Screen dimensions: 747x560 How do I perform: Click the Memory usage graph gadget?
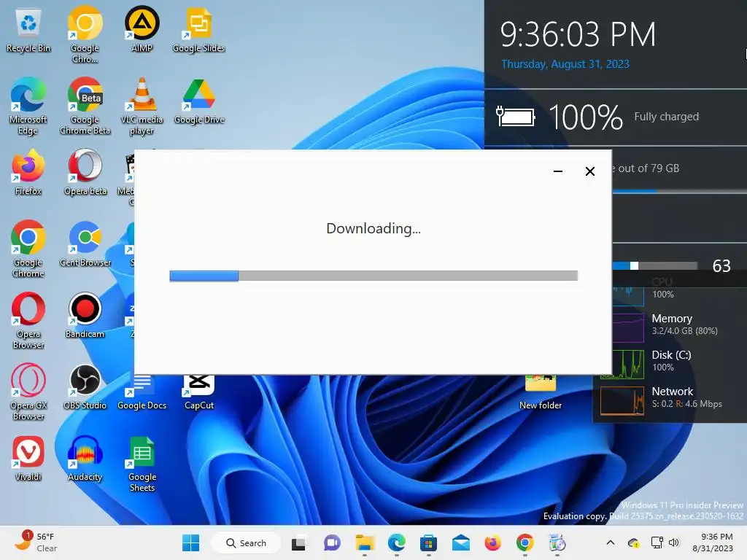click(x=628, y=327)
